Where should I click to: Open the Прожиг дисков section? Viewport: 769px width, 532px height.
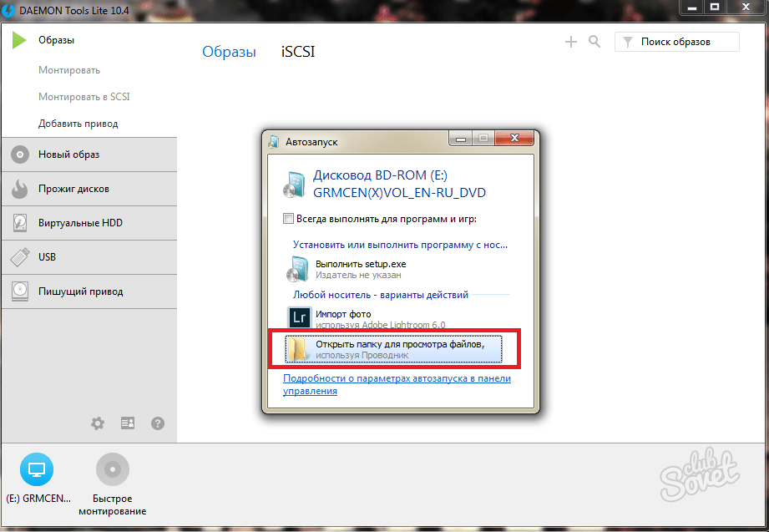click(89, 189)
